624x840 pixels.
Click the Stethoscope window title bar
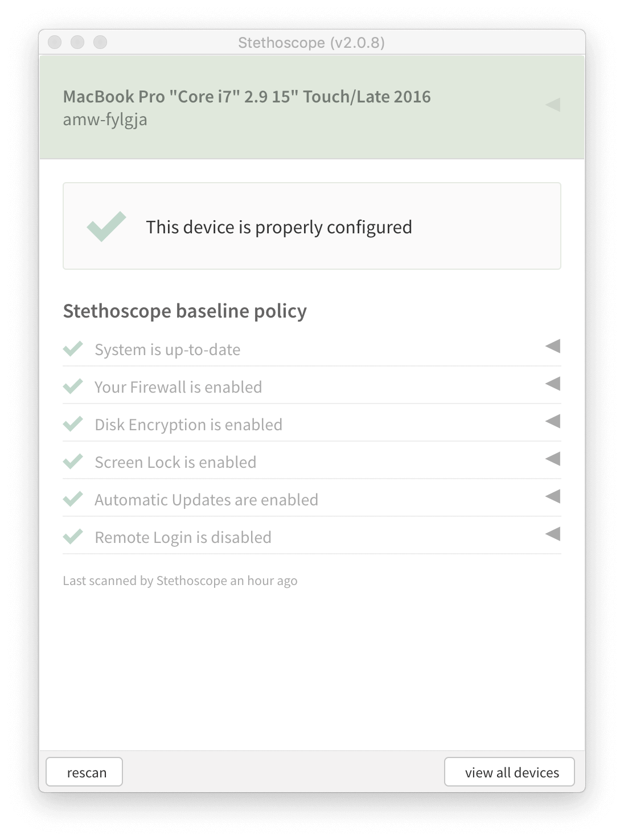pyautogui.click(x=311, y=43)
